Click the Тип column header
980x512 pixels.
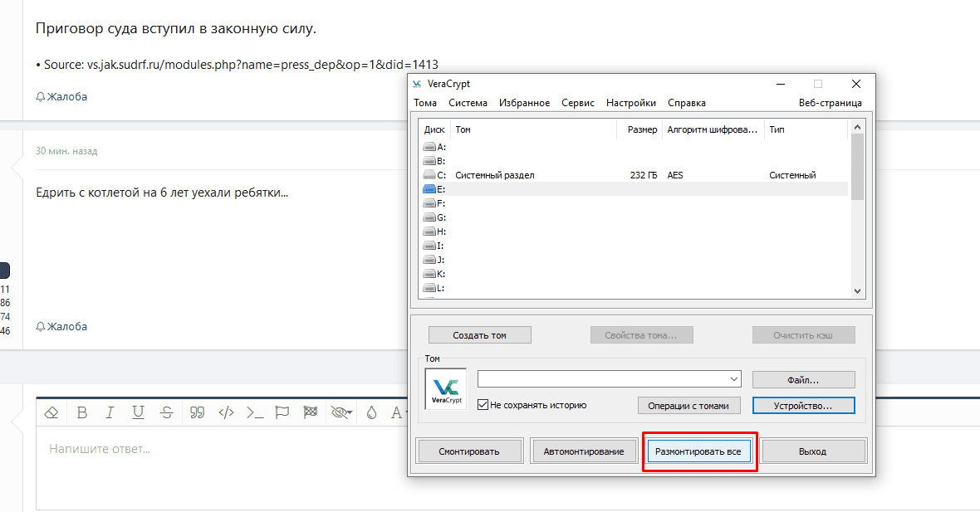[x=806, y=130]
